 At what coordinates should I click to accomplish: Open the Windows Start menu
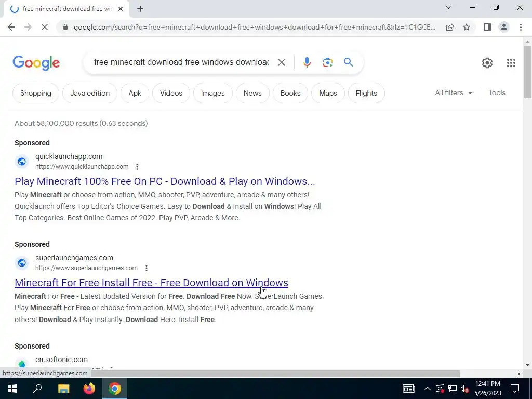12,389
